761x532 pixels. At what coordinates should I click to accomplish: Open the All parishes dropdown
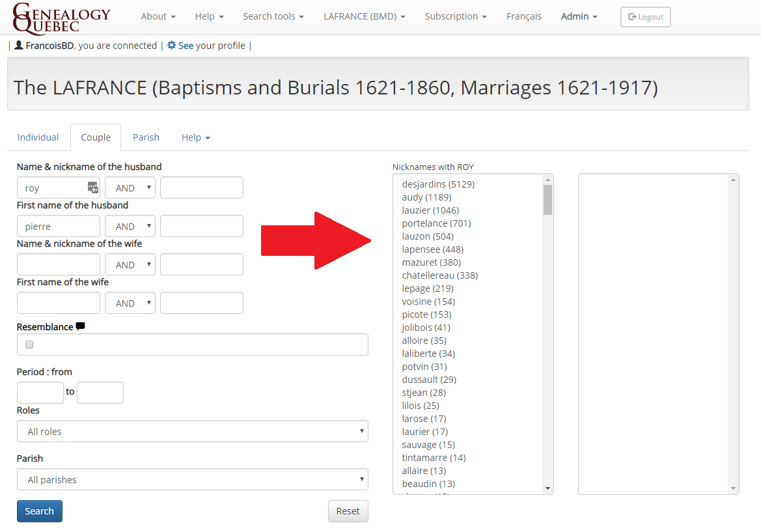pyautogui.click(x=193, y=479)
